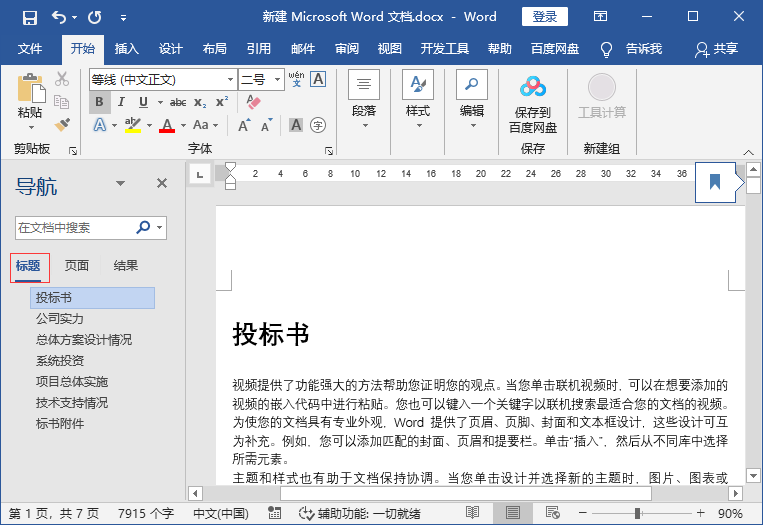The image size is (763, 525).
Task: Expand the paste options arrow under 粘贴
Action: click(31, 127)
